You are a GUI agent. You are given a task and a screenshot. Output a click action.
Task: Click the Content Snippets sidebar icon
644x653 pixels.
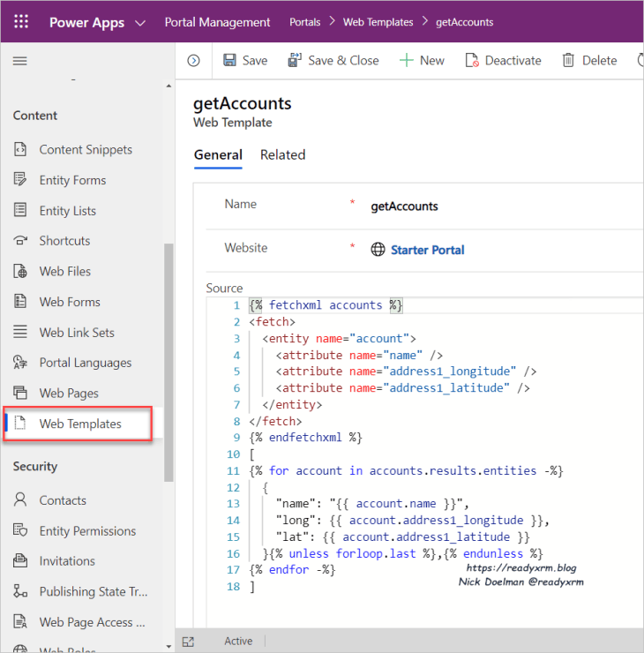coord(20,149)
